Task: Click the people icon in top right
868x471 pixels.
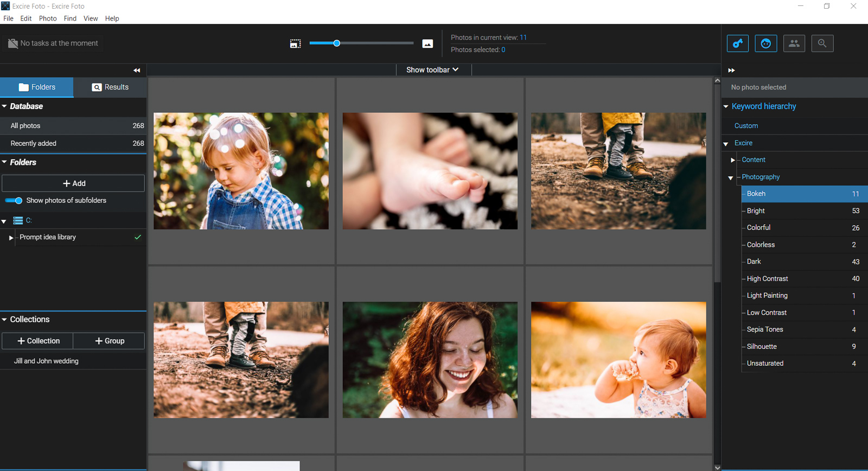Action: [x=794, y=43]
